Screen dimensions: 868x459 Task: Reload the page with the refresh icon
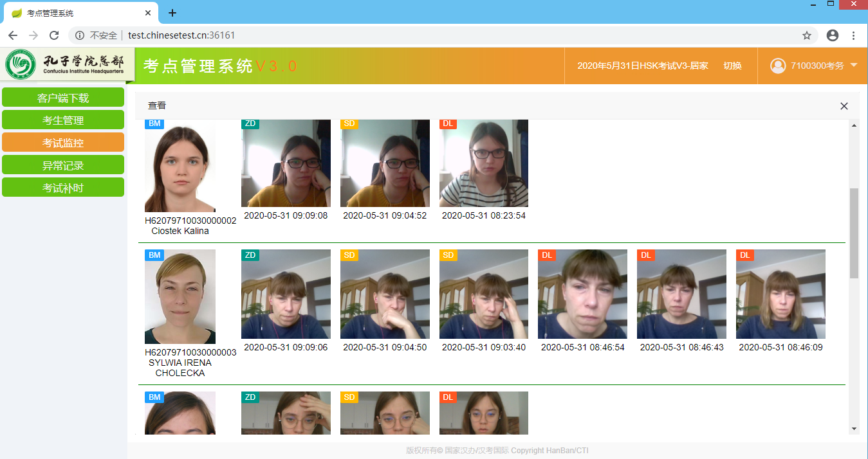54,35
